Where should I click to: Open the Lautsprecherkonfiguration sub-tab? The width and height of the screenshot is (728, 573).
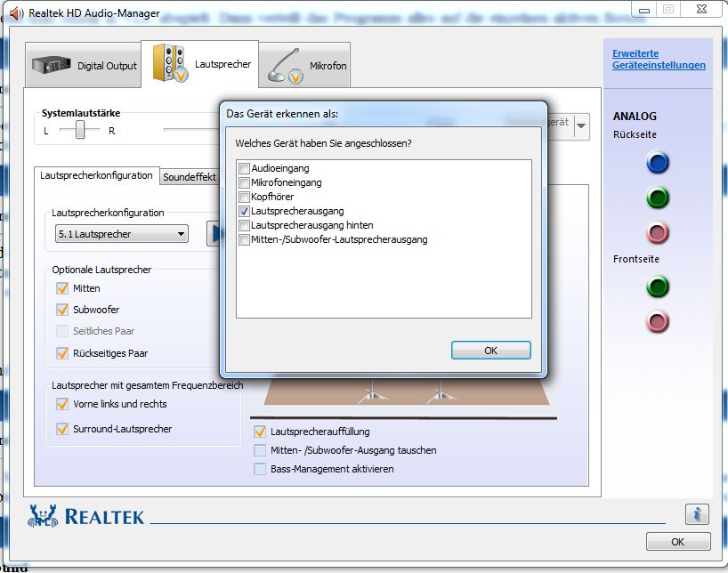(x=97, y=175)
